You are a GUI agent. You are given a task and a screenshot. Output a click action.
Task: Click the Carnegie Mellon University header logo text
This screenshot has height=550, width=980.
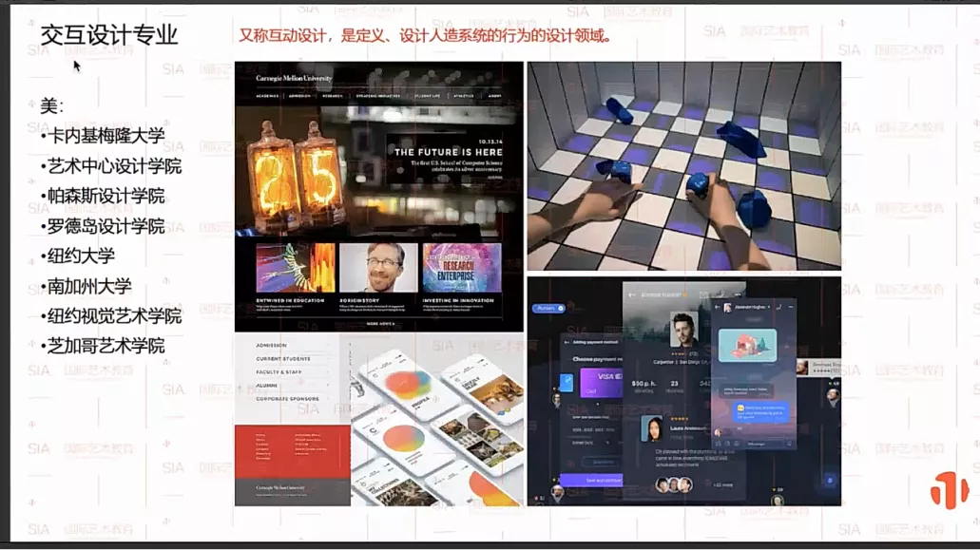294,78
